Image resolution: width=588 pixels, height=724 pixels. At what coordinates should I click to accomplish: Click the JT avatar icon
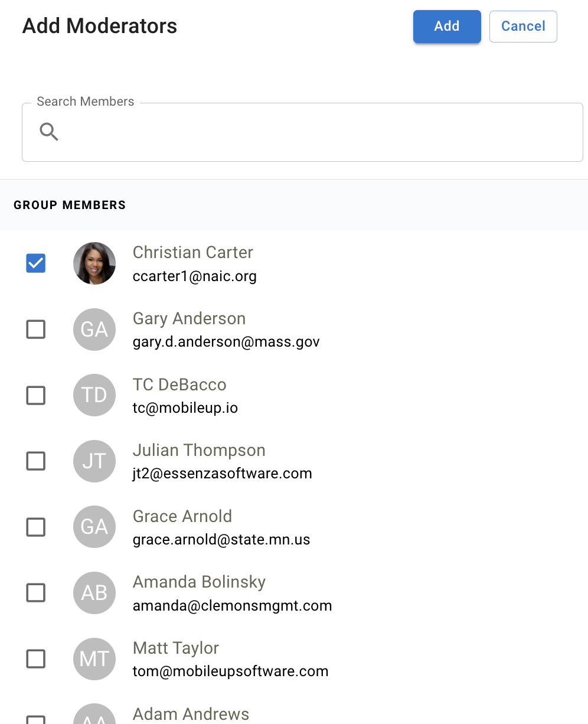(x=94, y=461)
